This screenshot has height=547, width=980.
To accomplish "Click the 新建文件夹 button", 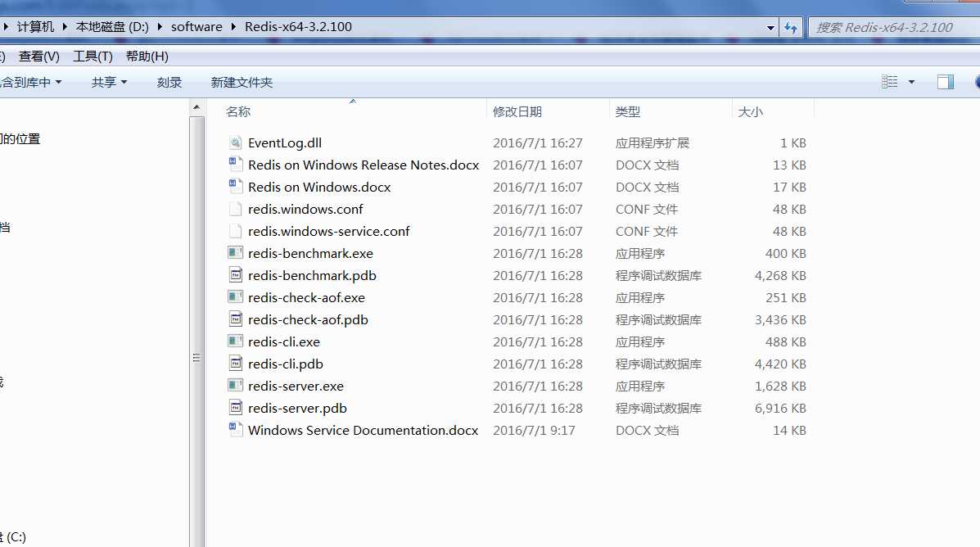I will tap(242, 82).
